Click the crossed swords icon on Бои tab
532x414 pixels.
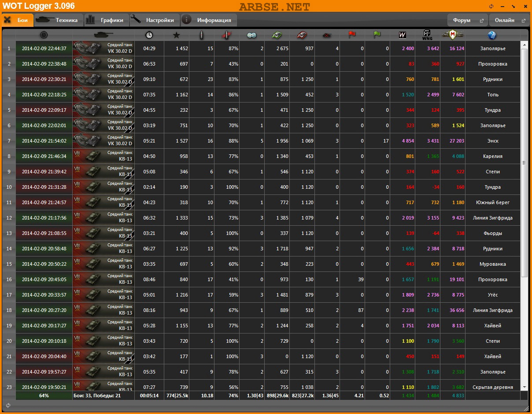click(x=7, y=20)
